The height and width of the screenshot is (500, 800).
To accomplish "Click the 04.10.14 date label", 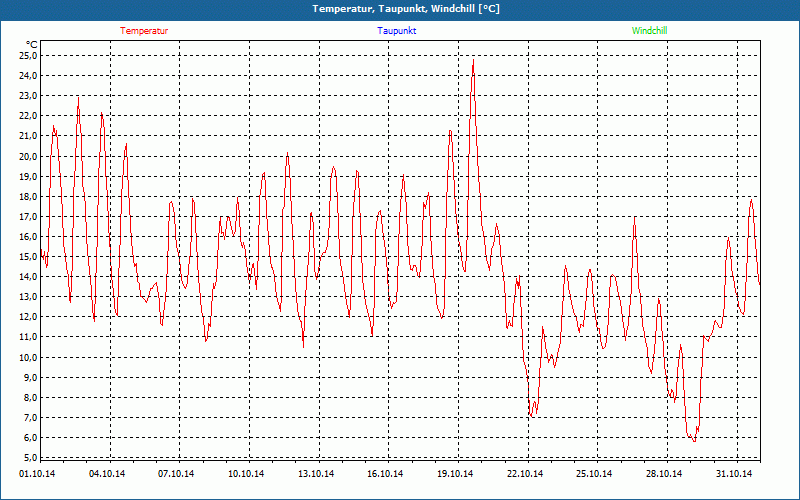I will click(x=107, y=474).
